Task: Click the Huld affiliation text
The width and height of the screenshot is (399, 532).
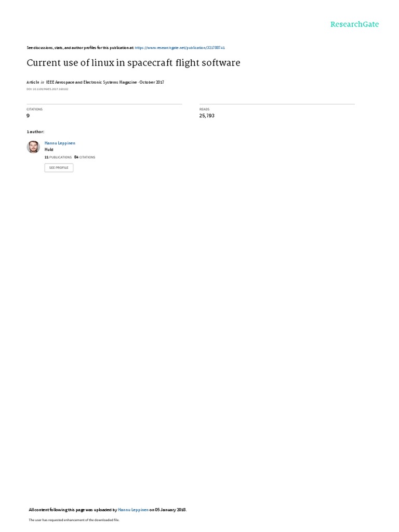Action: pyautogui.click(x=49, y=149)
